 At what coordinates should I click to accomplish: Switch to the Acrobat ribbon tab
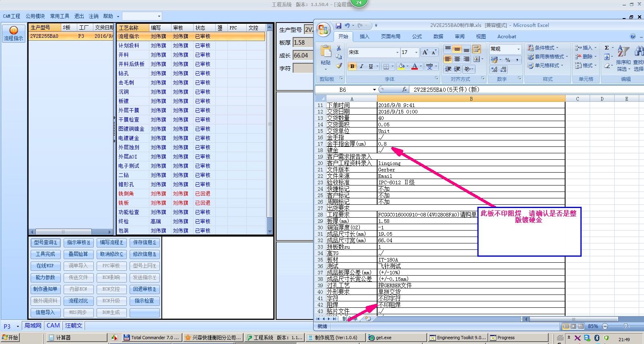click(x=506, y=36)
